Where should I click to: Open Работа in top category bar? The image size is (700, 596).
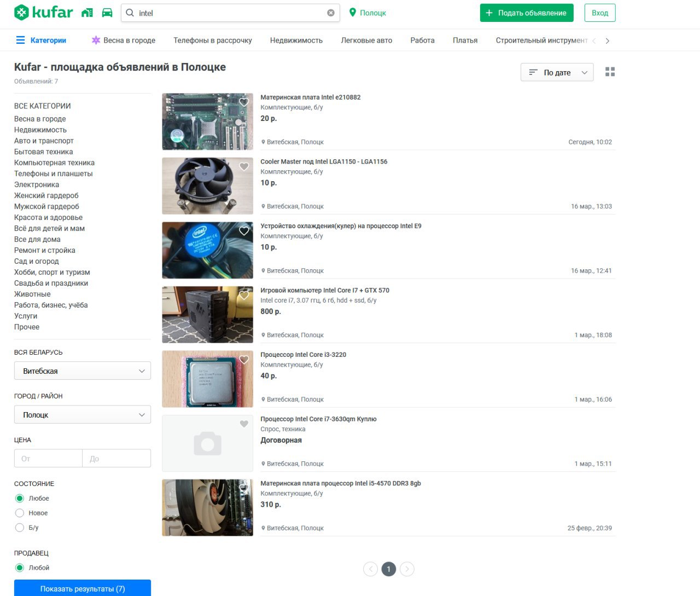[x=422, y=40]
